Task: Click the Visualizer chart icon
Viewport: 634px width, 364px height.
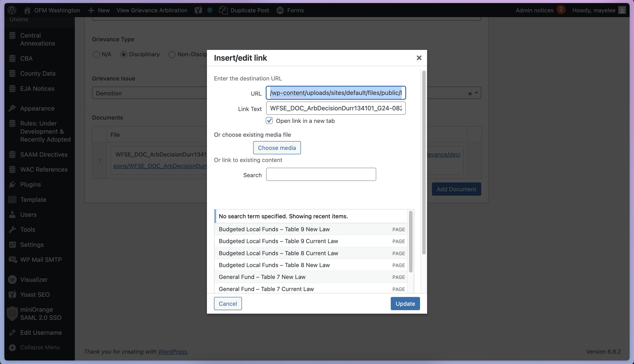Action: coord(12,280)
